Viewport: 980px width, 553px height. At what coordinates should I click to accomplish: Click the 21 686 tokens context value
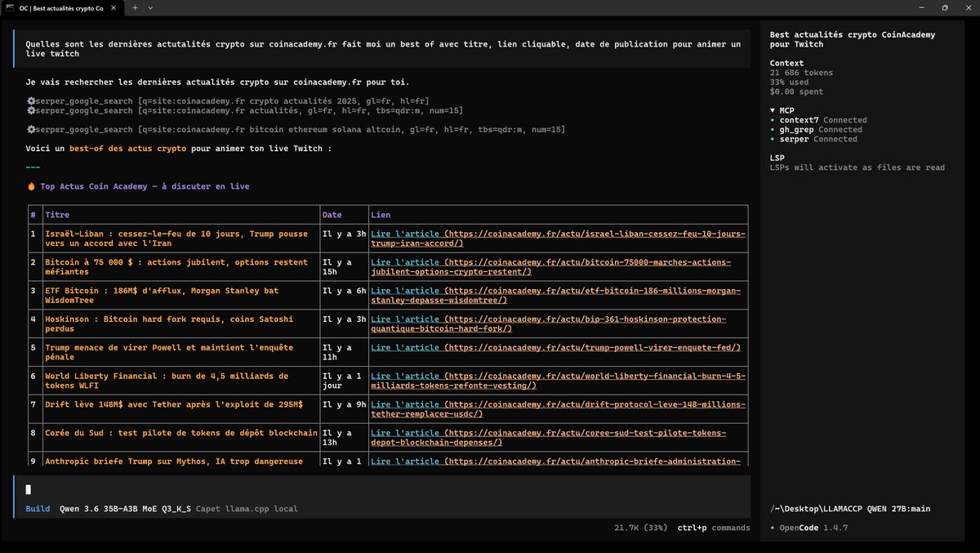pos(801,73)
